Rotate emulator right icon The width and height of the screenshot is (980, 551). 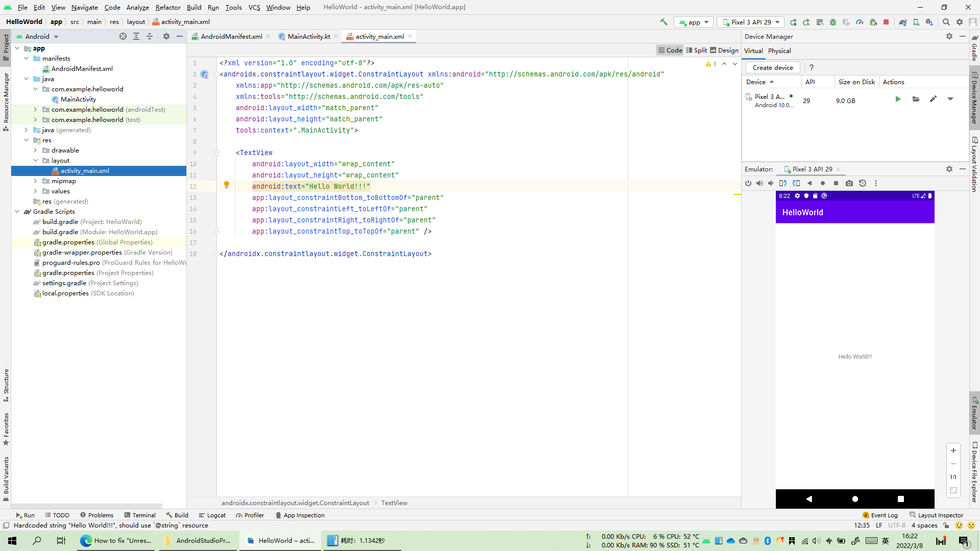(796, 183)
